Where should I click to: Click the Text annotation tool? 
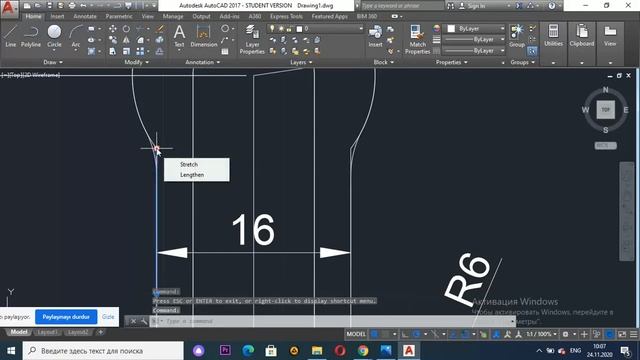coord(179,36)
